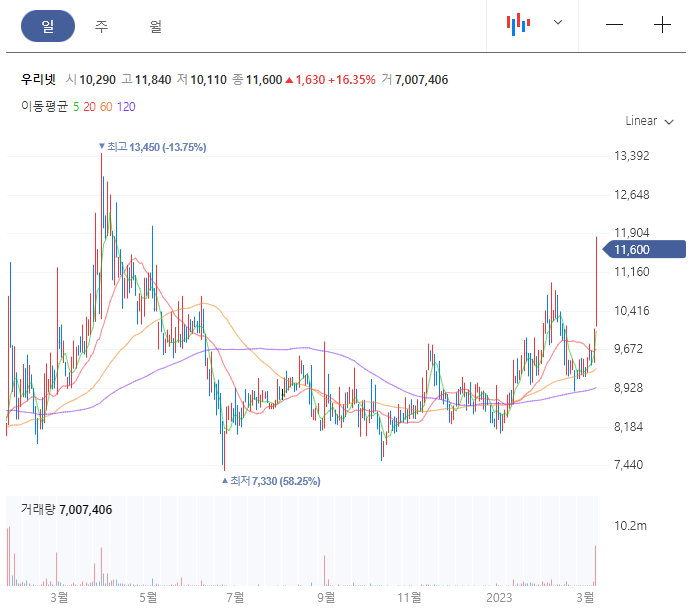Toggle the 120-day moving average line
The height and width of the screenshot is (612, 690).
click(126, 106)
